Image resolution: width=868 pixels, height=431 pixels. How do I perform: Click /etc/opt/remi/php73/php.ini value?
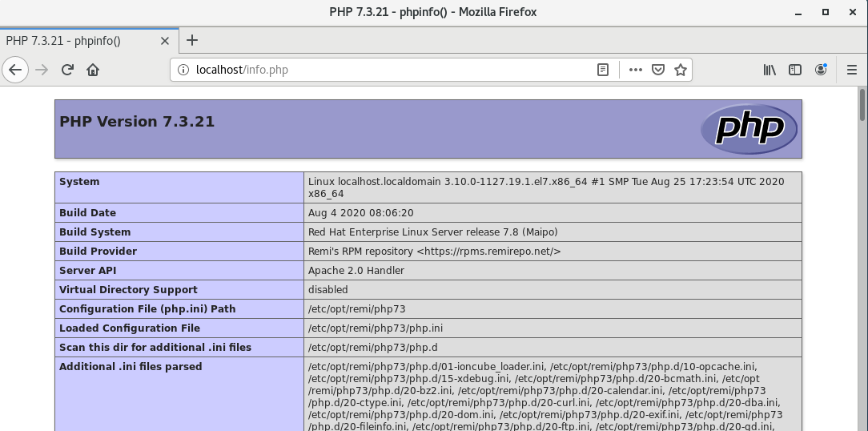click(x=376, y=328)
